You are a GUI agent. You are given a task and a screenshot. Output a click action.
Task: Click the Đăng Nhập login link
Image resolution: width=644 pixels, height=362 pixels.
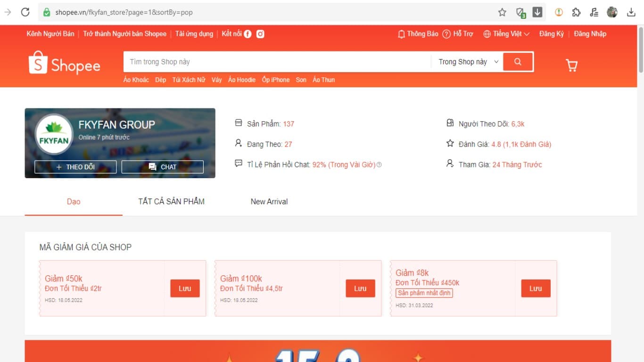(590, 34)
